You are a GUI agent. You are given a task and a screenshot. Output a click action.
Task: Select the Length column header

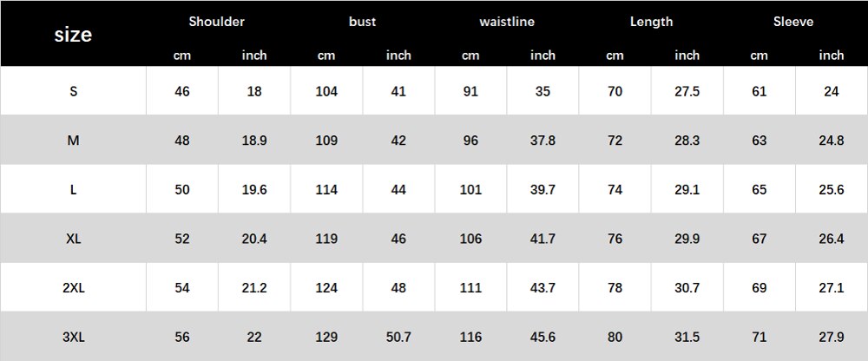pos(651,22)
